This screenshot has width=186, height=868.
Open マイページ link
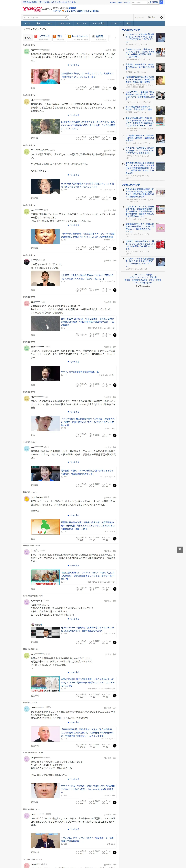point(139,18)
